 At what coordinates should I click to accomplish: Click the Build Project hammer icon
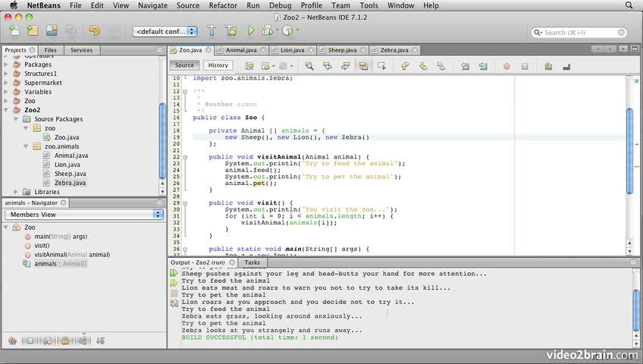[212, 31]
